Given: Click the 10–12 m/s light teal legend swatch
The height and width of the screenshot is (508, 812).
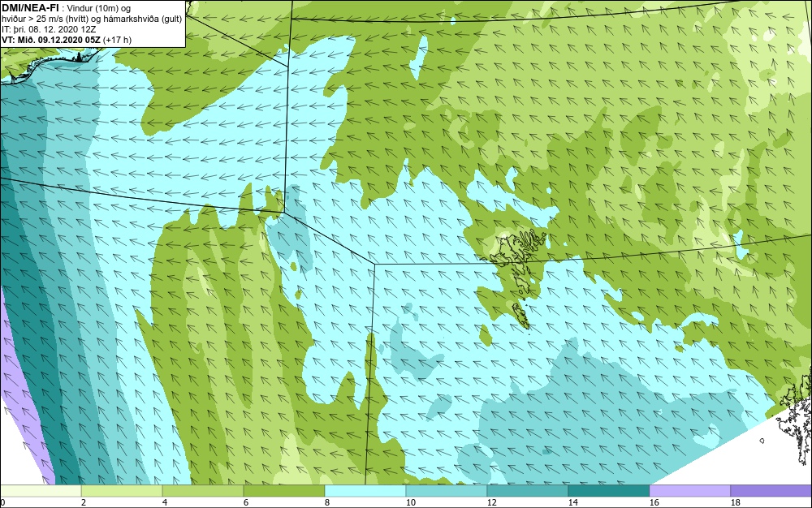Looking at the screenshot, I should [x=447, y=490].
